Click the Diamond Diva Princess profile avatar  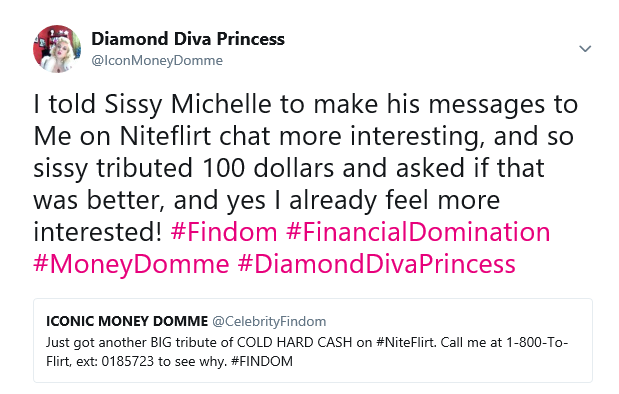point(57,49)
